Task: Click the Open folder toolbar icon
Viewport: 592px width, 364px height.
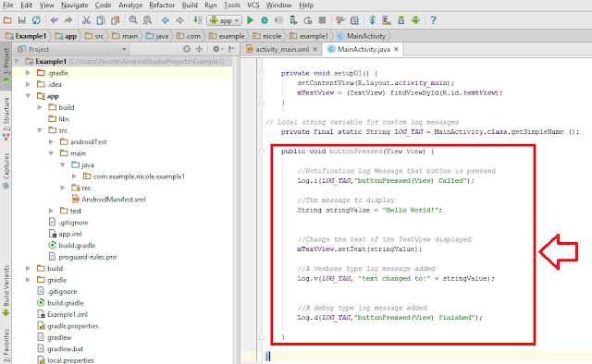Action: [x=7, y=20]
